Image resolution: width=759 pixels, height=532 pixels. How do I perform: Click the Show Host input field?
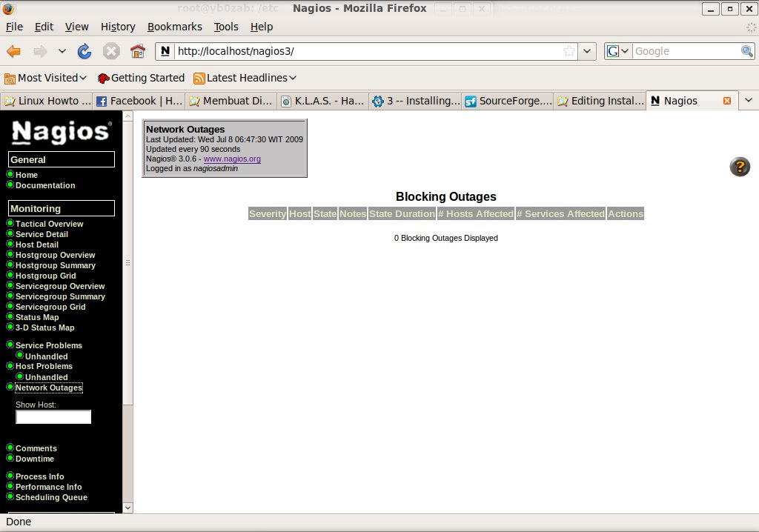[53, 417]
